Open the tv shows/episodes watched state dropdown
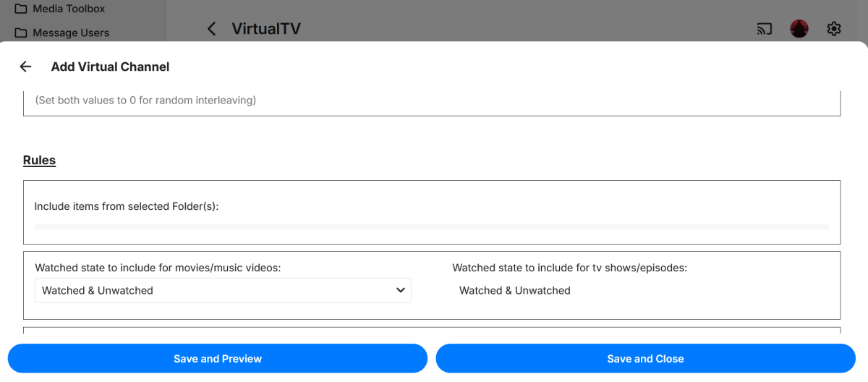 tap(515, 290)
